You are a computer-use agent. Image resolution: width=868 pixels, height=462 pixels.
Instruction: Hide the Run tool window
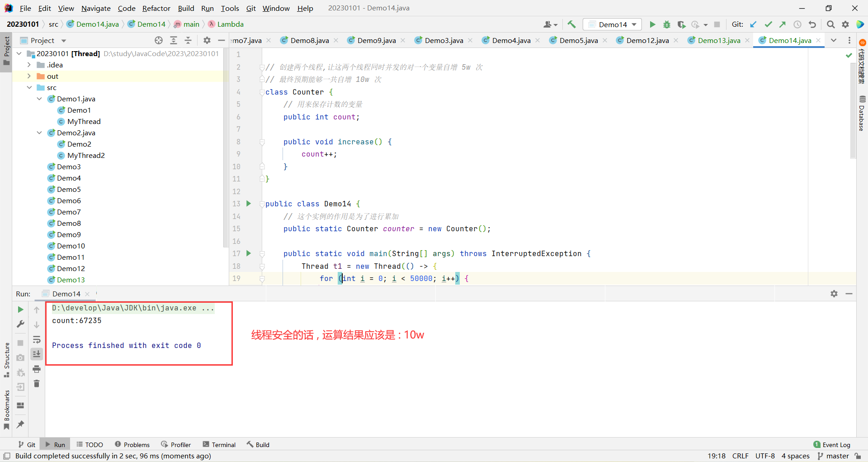[849, 294]
